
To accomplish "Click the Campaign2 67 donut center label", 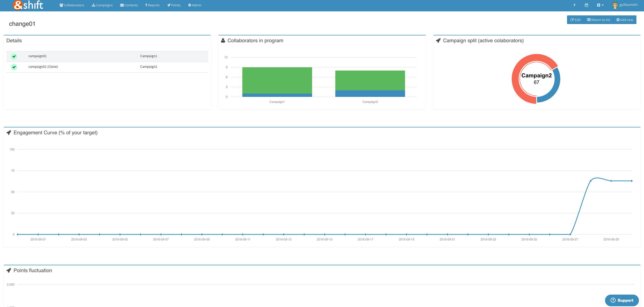I will [x=536, y=79].
